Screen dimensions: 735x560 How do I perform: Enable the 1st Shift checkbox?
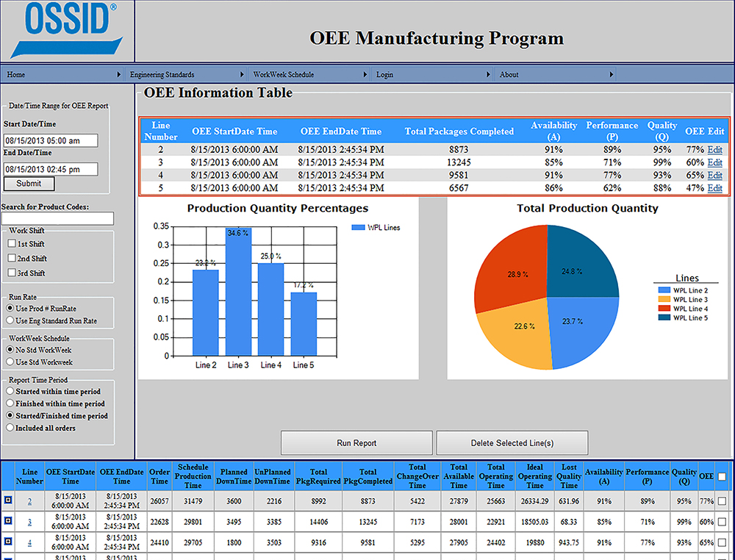click(12, 244)
